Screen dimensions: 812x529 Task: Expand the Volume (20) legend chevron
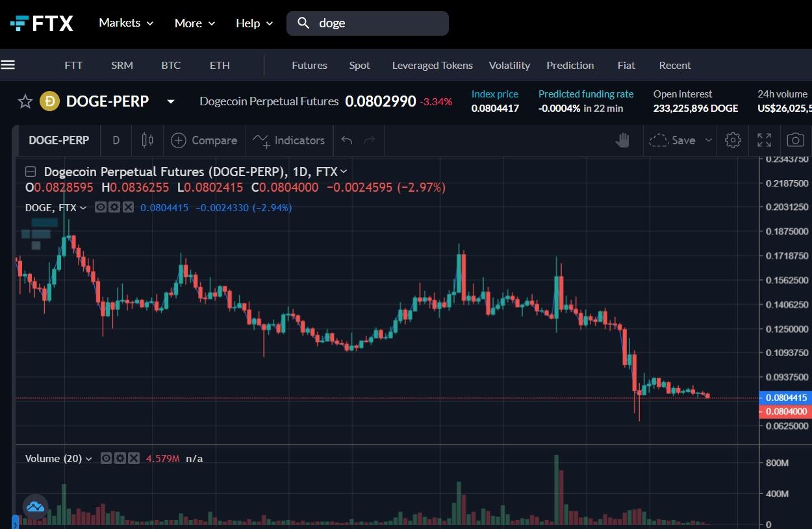pyautogui.click(x=88, y=459)
